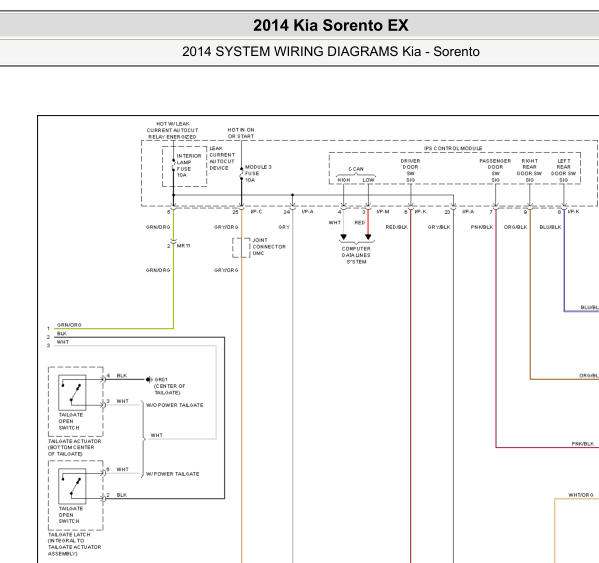599x563 pixels.
Task: Click the '2014 SYSTEM WIRING DIAGRAMS Kia - Sorento' subtitle
Action: [x=331, y=52]
